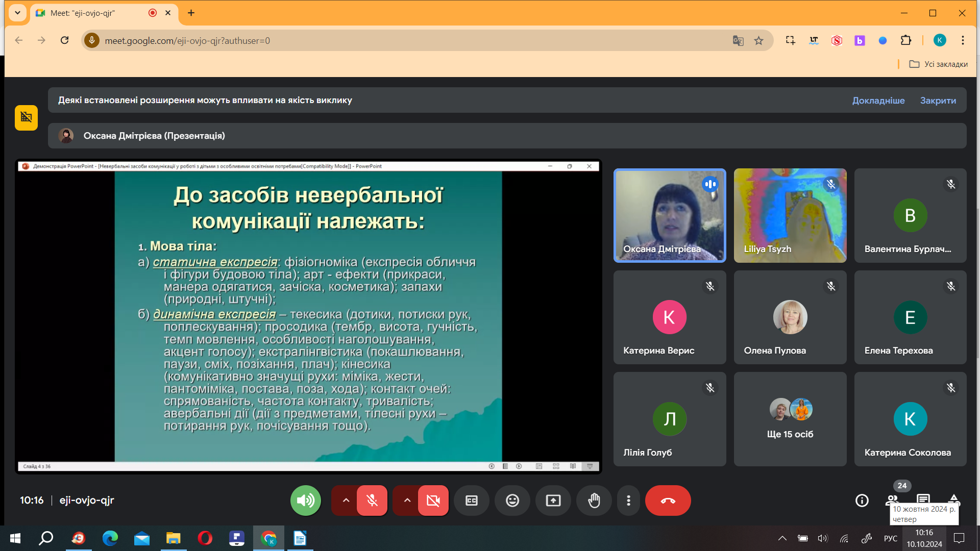
Task: Toggle closed captions on
Action: [x=471, y=500]
